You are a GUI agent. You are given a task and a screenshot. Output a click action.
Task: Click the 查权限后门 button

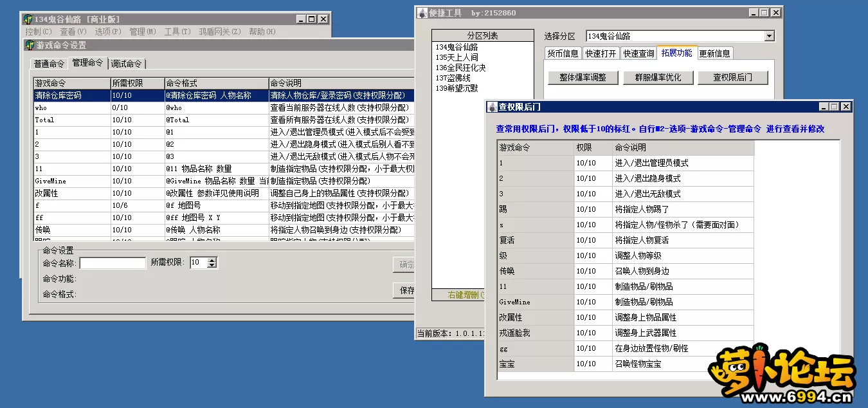(732, 77)
